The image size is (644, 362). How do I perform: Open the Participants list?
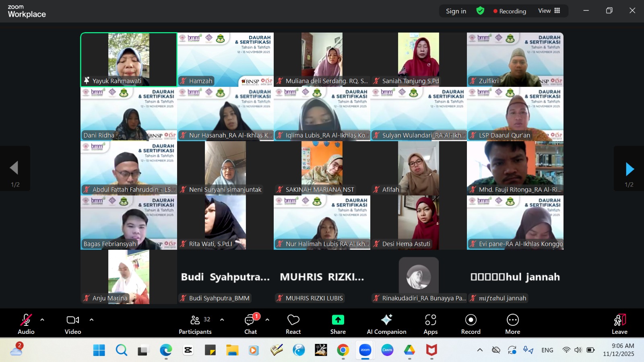click(195, 320)
